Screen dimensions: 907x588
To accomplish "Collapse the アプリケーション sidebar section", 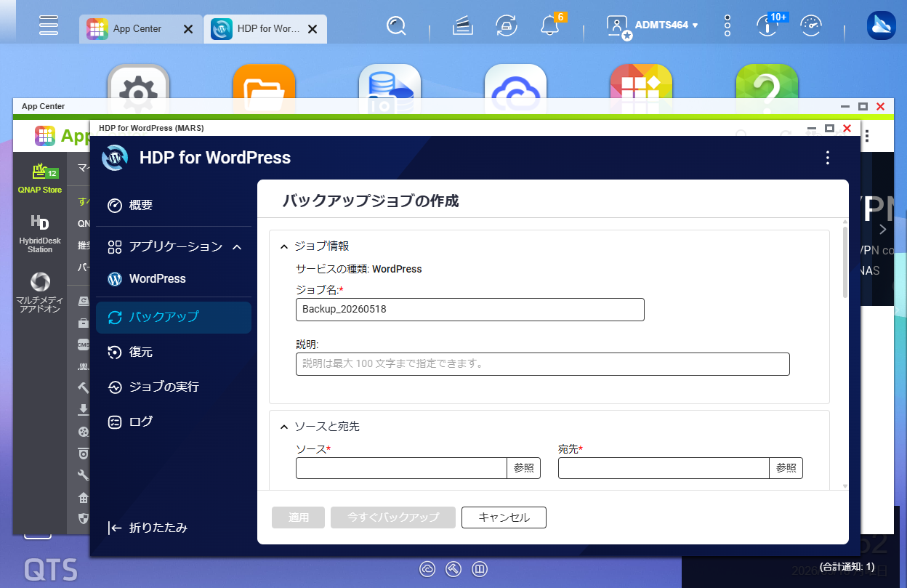I will tap(237, 247).
